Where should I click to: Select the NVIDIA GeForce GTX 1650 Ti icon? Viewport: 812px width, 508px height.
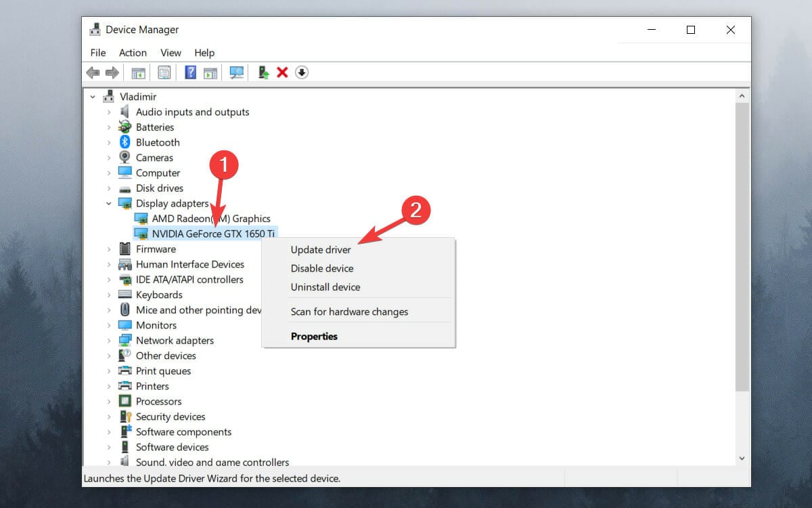click(141, 234)
